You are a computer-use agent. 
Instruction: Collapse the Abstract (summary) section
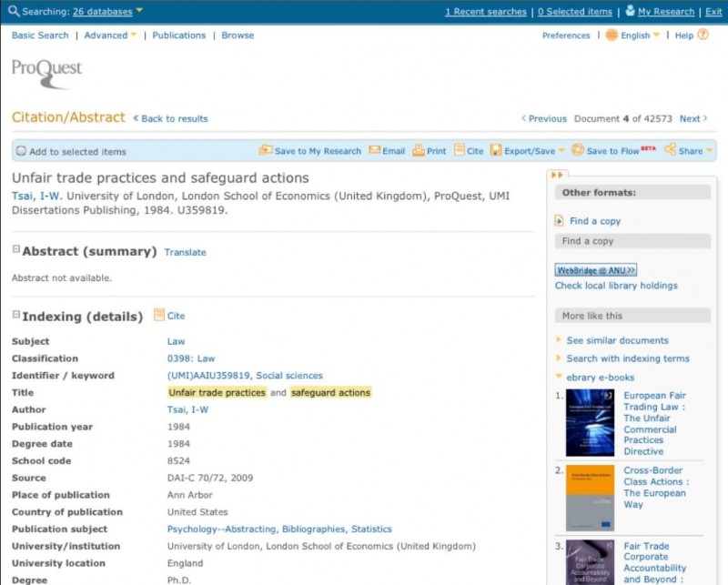click(x=15, y=249)
